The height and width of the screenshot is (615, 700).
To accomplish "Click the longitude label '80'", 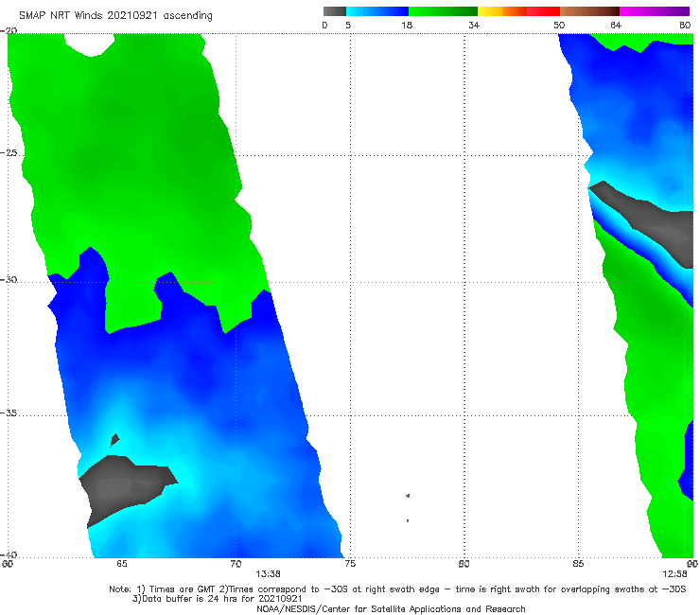I will click(x=464, y=564).
